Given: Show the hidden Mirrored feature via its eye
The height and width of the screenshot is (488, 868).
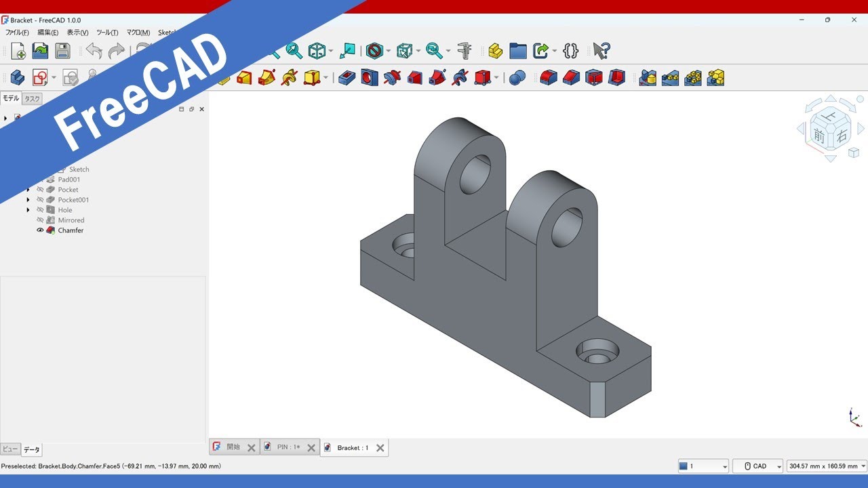Looking at the screenshot, I should [x=40, y=220].
